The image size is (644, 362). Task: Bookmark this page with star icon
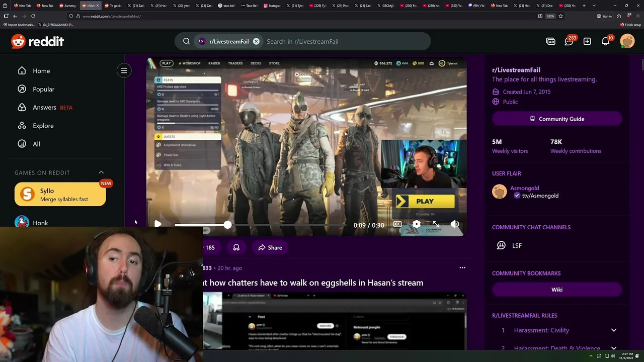(560, 16)
